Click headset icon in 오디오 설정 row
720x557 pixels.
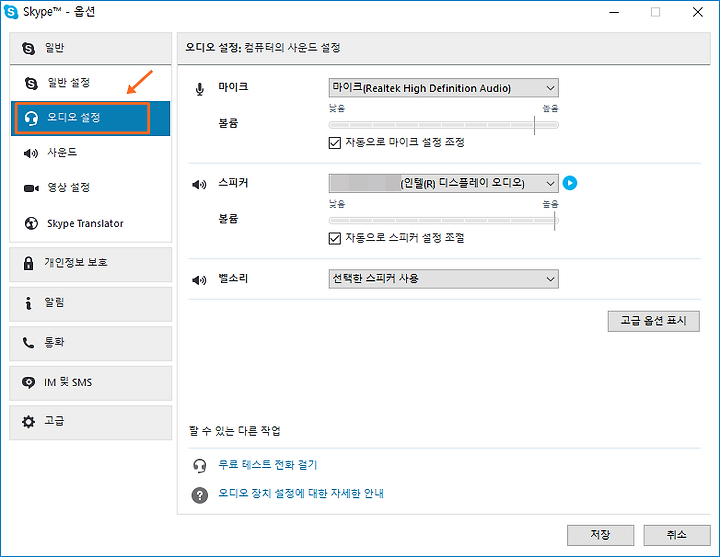[x=31, y=118]
